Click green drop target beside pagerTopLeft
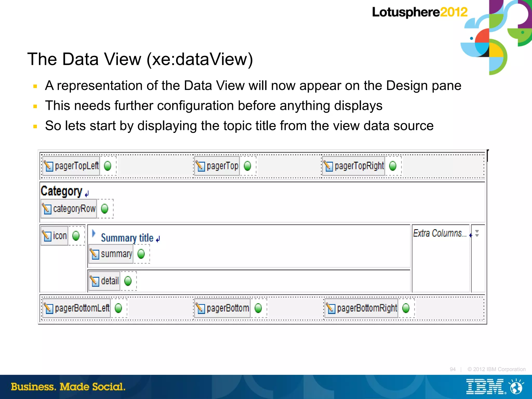This screenshot has height=399, width=532. 108,166
